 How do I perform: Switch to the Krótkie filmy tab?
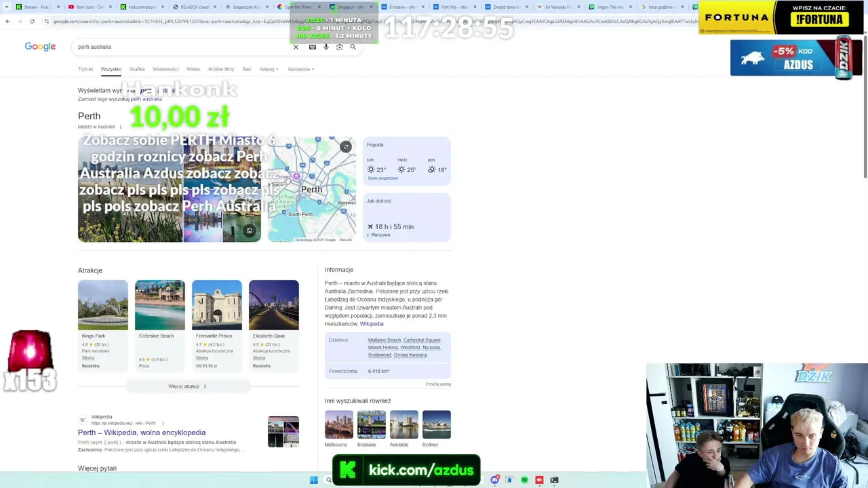221,69
